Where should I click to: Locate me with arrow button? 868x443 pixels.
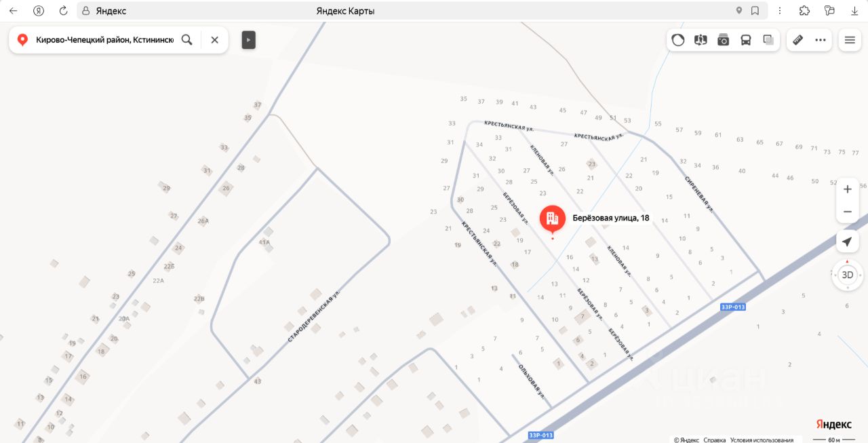pos(848,242)
